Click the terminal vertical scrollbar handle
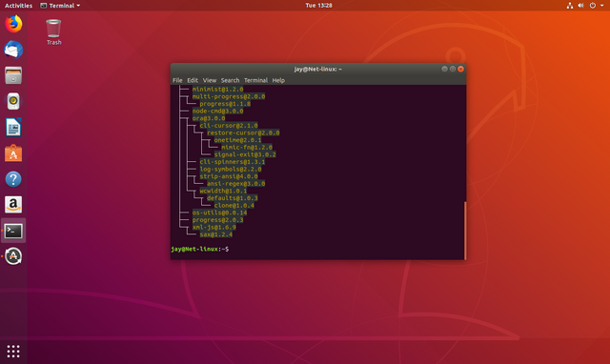This screenshot has width=610, height=364. pyautogui.click(x=465, y=231)
